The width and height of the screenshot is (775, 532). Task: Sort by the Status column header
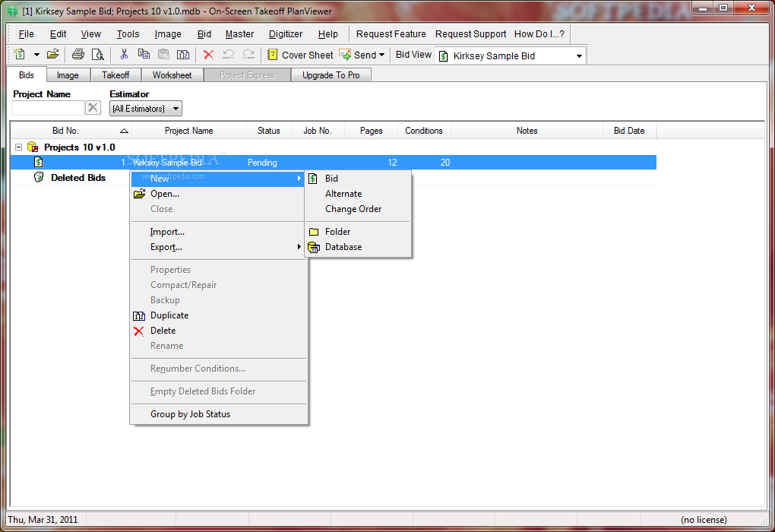[268, 131]
